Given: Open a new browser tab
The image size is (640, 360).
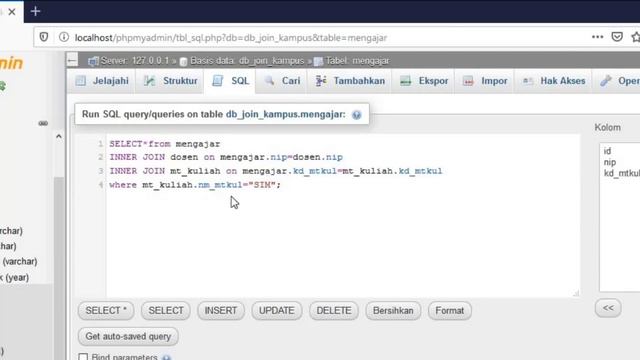Looking at the screenshot, I should (x=36, y=11).
